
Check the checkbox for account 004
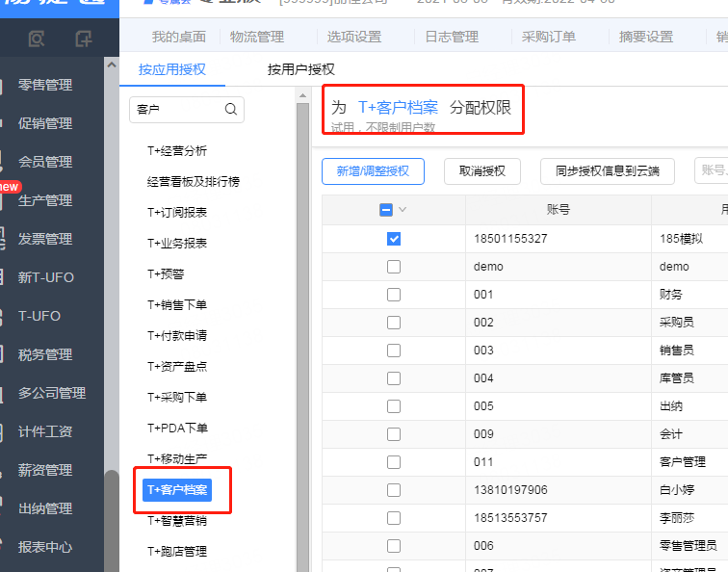(x=394, y=378)
